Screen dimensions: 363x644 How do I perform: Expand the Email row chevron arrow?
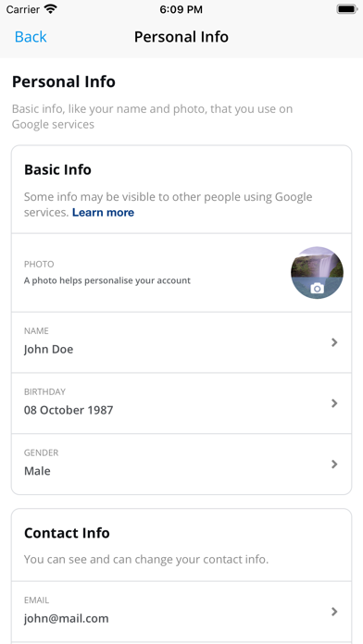click(x=334, y=612)
